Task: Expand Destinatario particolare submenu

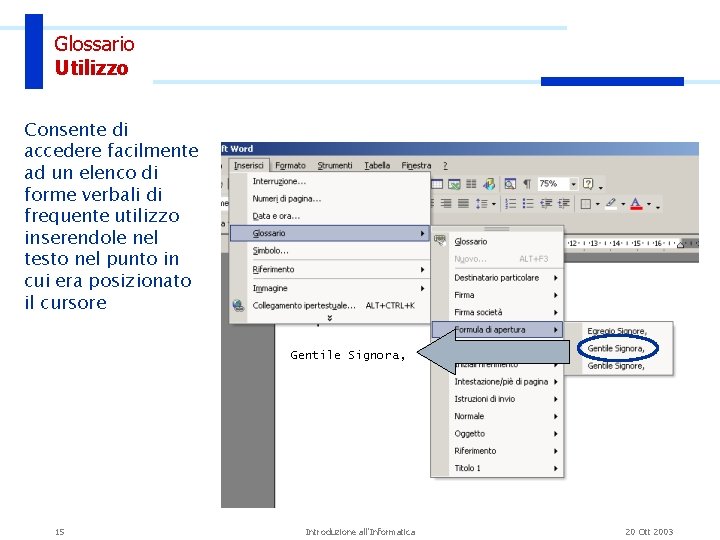Action: [x=497, y=278]
